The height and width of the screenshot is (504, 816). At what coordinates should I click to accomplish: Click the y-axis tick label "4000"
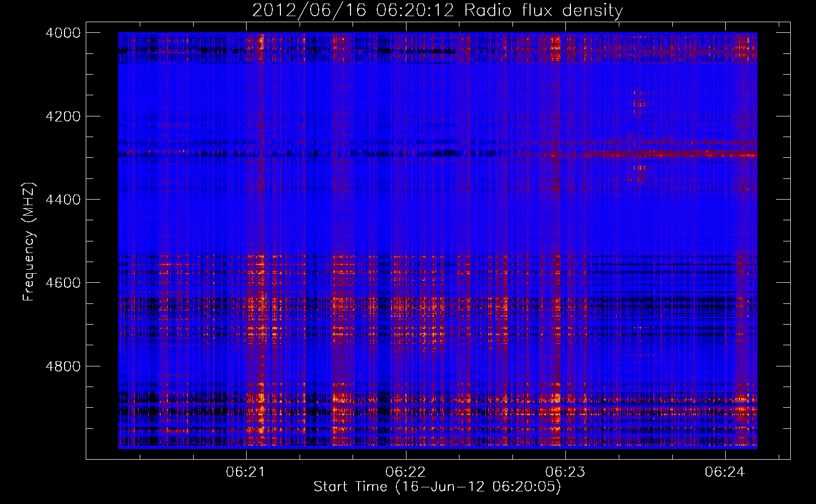click(63, 33)
